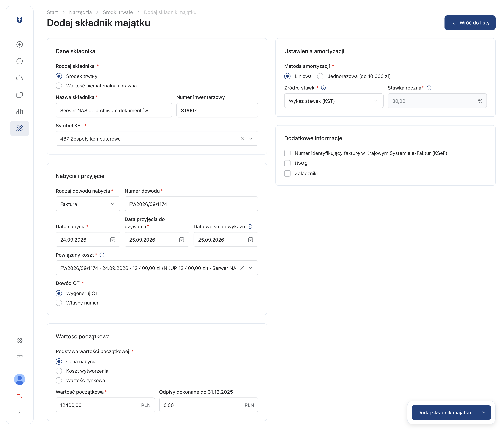Open calendar for Data nabycia

tap(113, 240)
